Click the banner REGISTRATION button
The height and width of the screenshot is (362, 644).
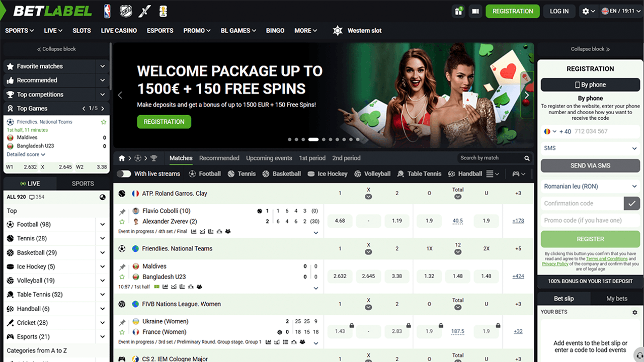pos(164,122)
